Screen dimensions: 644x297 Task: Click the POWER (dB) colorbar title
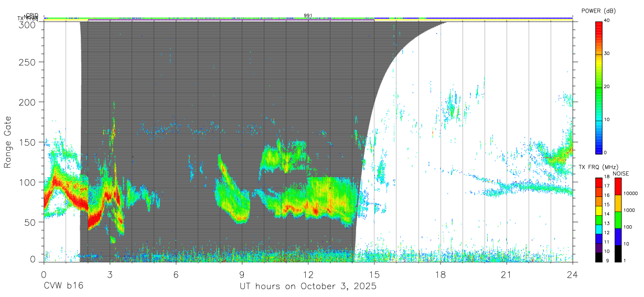599,10
